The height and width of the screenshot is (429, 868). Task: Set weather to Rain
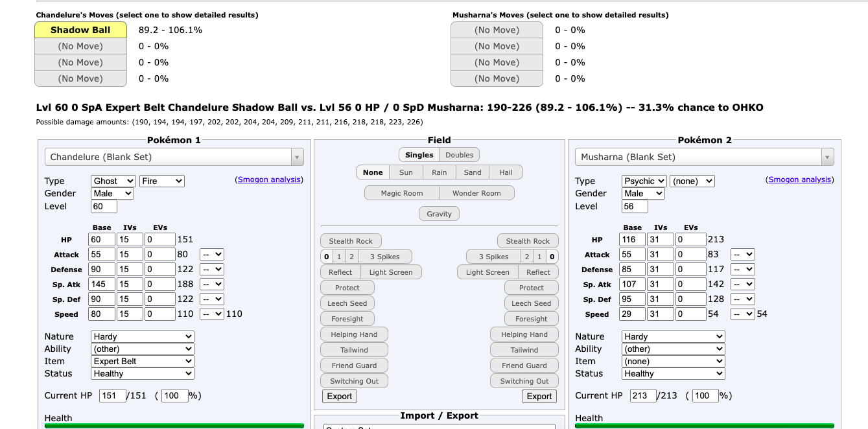point(440,172)
